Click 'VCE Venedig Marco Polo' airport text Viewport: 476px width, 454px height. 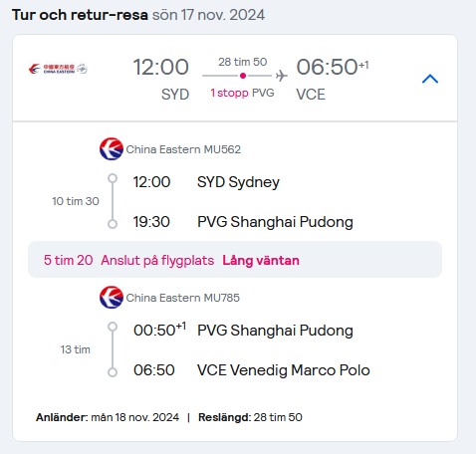tap(284, 370)
